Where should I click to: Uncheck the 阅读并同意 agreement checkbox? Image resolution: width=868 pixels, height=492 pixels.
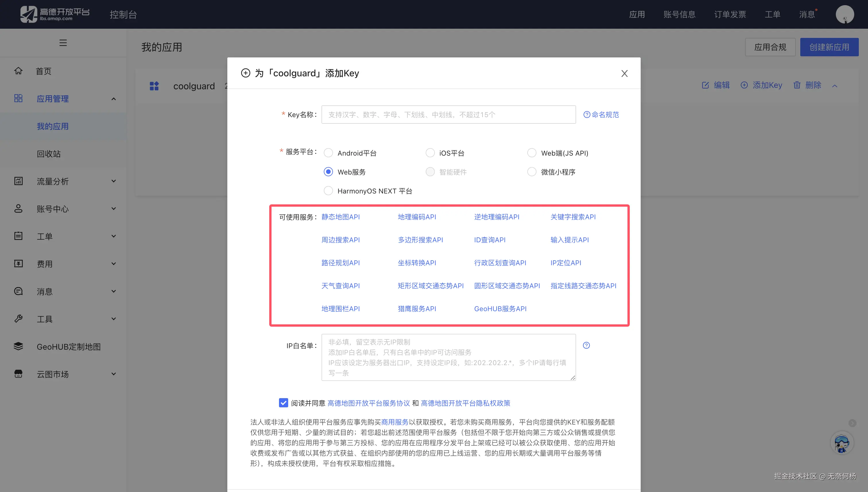[283, 403]
